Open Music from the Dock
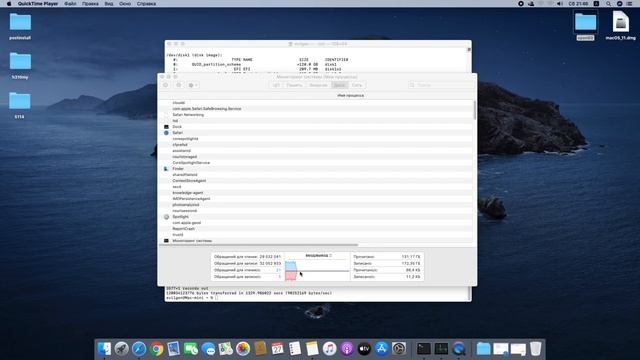640x360 pixels. click(329, 349)
